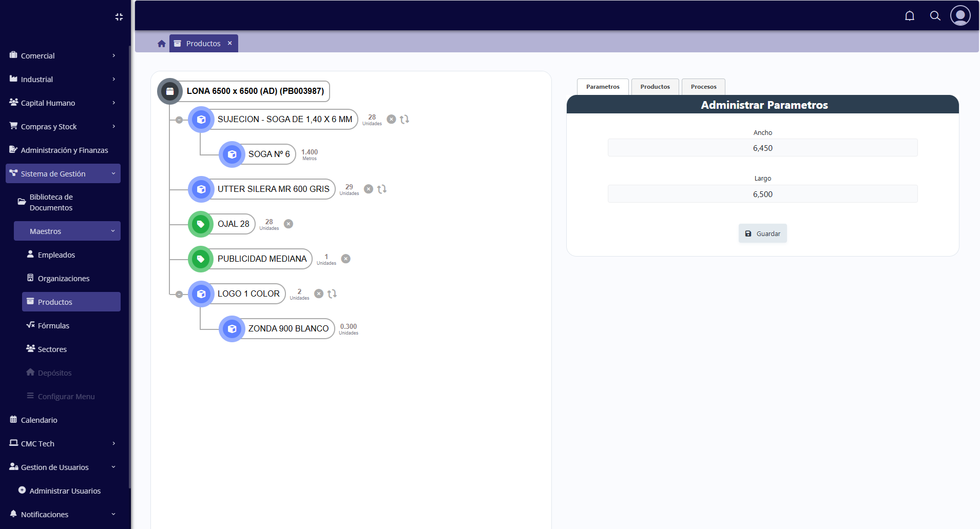Switch to the Productos tab in the right panel
The height and width of the screenshot is (529, 980).
pyautogui.click(x=655, y=86)
